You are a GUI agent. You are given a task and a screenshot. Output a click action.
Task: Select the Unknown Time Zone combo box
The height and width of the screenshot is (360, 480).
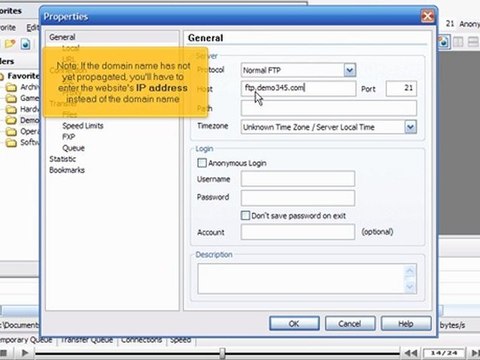329,127
